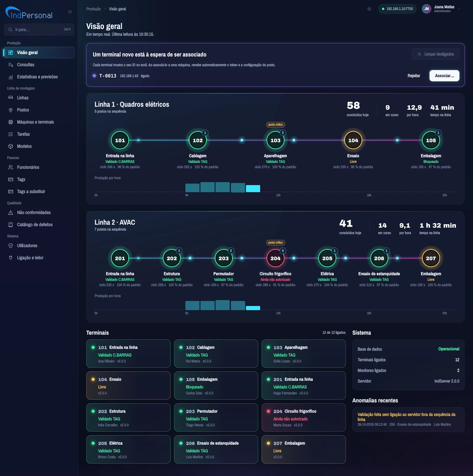Viewport: 473px width, 476px height.
Task: Click Rejeitar for terminal T-0013
Action: point(414,76)
